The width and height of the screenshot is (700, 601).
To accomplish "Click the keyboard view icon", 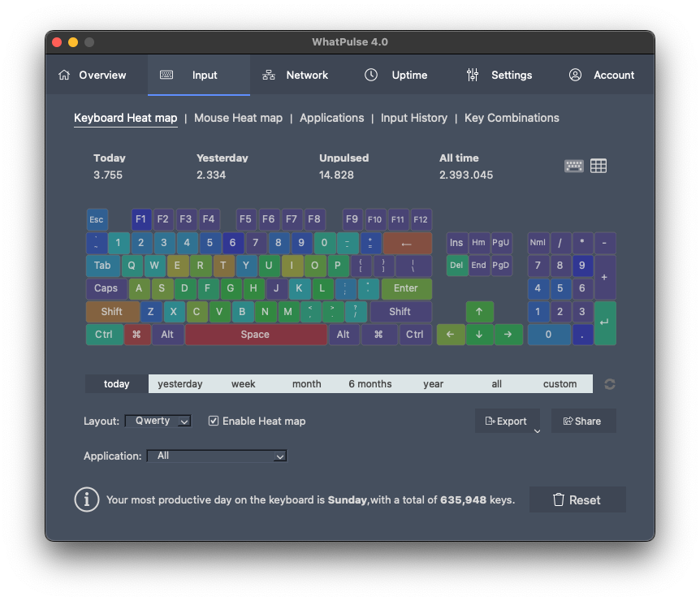I will point(573,166).
